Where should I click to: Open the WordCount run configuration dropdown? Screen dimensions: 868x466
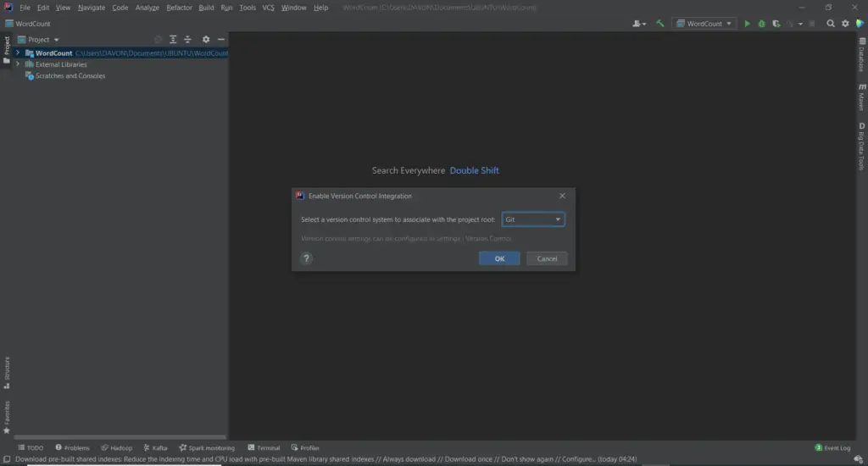click(704, 24)
